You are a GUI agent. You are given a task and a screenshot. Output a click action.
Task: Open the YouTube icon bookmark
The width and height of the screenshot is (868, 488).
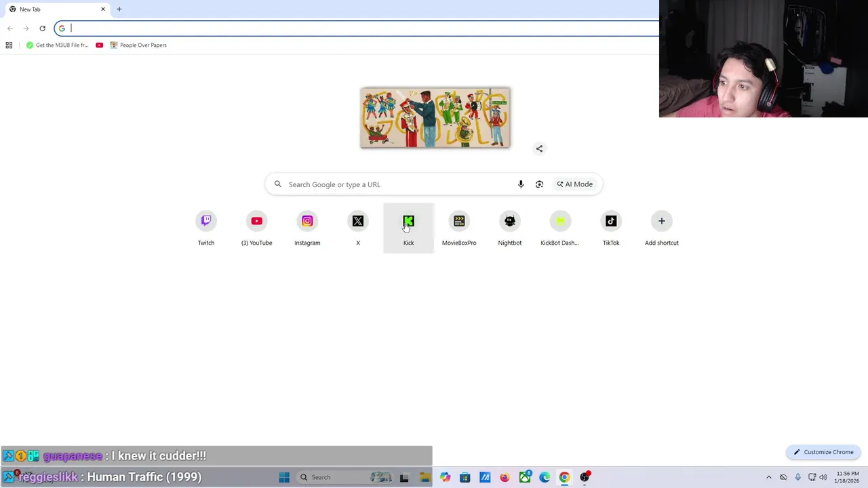point(100,45)
